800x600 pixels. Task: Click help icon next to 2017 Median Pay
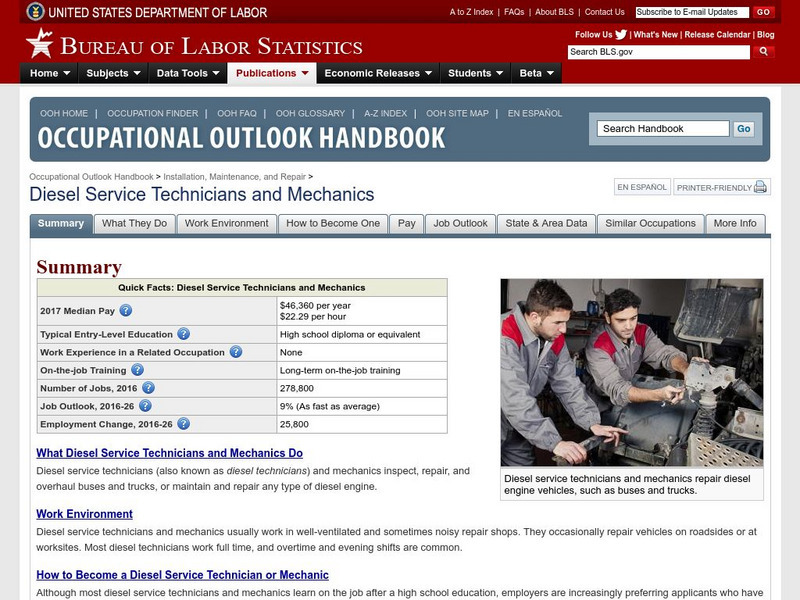click(126, 310)
